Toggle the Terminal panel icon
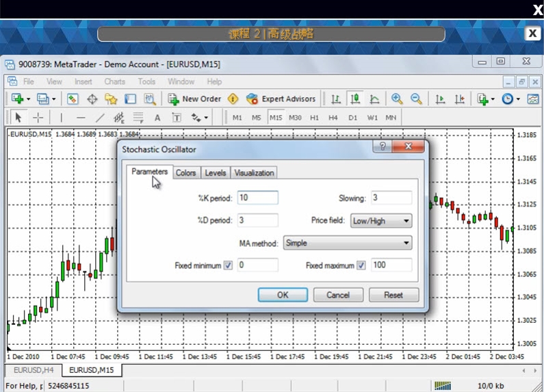Image resolution: width=544 pixels, height=392 pixels. (x=130, y=99)
